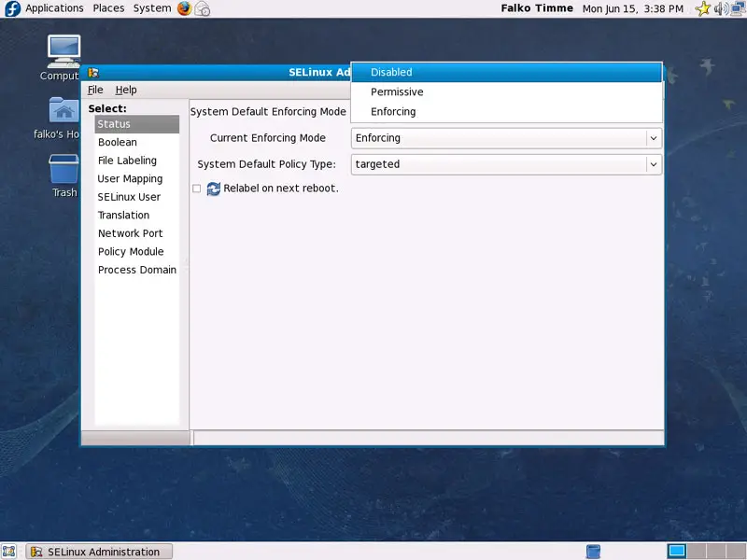Click the Falko Timme user name
This screenshot has width=747, height=560.
click(x=537, y=8)
